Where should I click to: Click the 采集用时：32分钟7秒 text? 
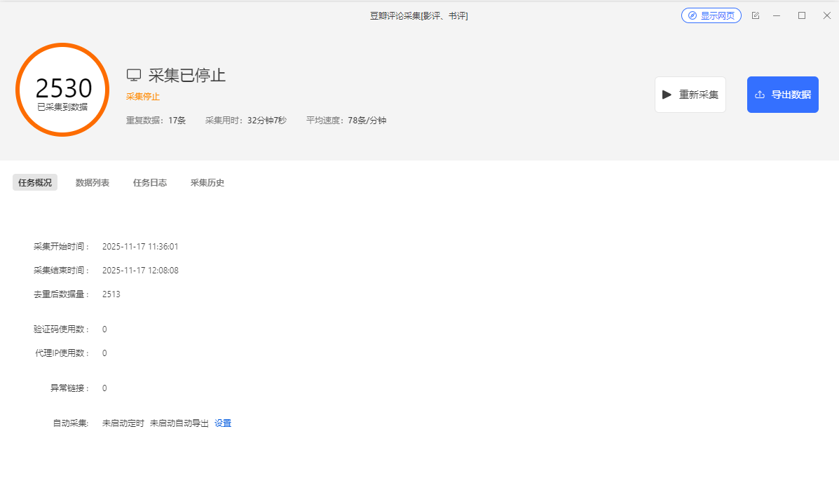click(x=246, y=121)
